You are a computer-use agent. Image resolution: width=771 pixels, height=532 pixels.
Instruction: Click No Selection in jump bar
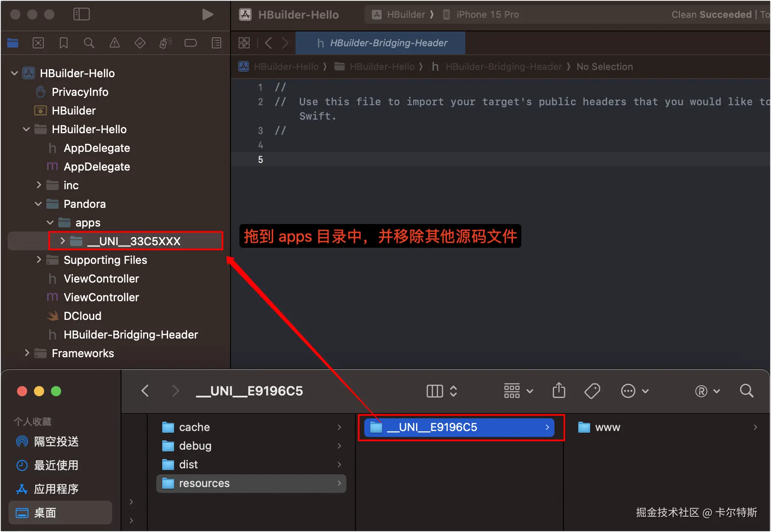tap(605, 67)
